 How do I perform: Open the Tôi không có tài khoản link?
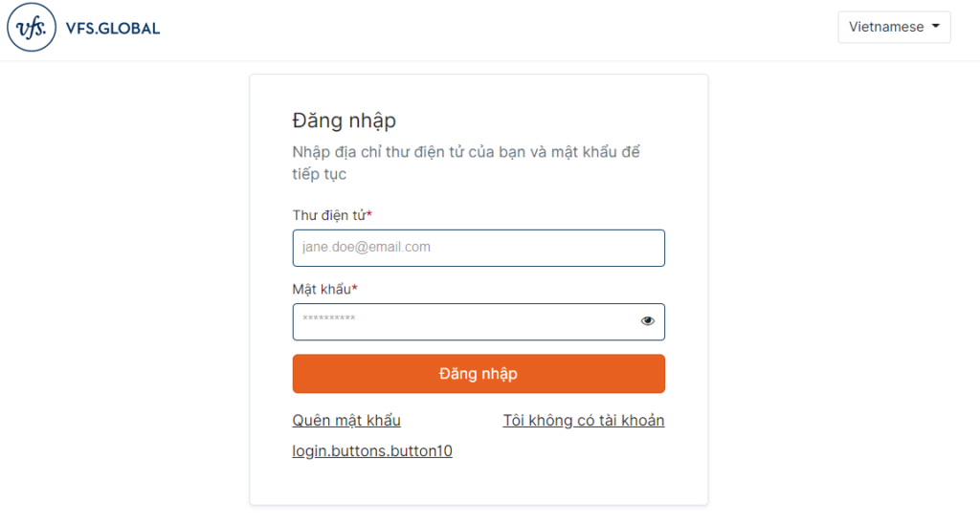(x=584, y=420)
